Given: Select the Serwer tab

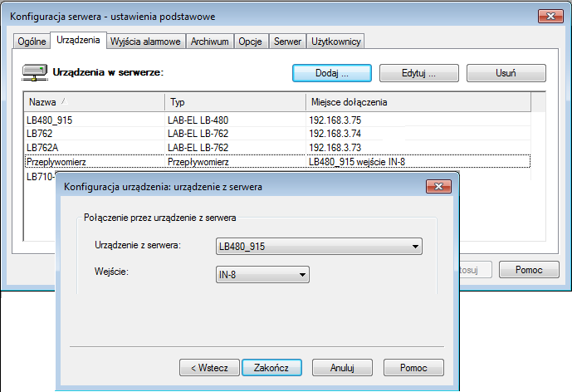Looking at the screenshot, I should 287,42.
